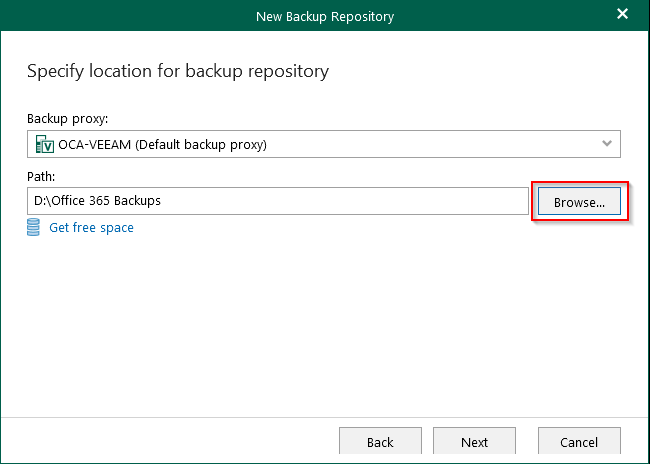Viewport: 650px width, 464px height.
Task: Click the "Path:" label
Action: 41,177
